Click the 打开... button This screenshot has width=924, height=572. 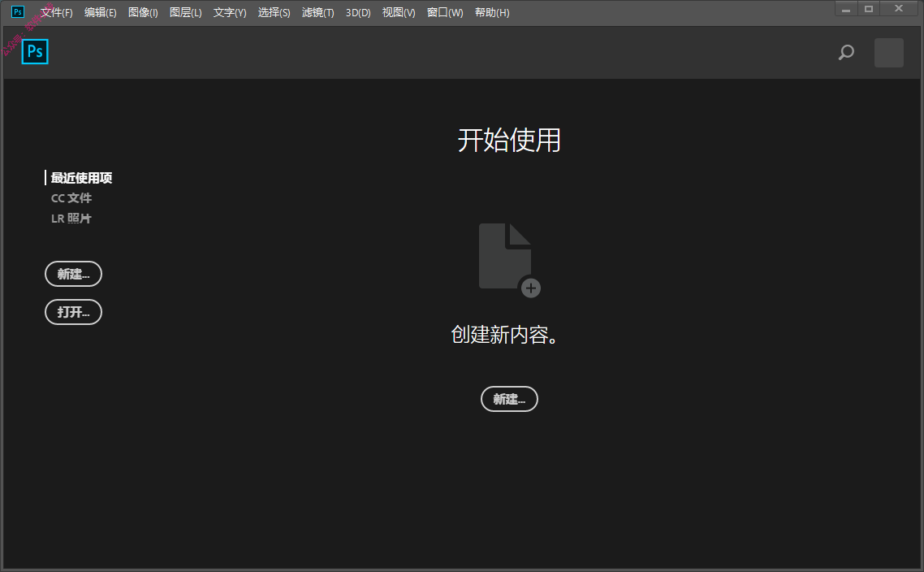(x=74, y=312)
